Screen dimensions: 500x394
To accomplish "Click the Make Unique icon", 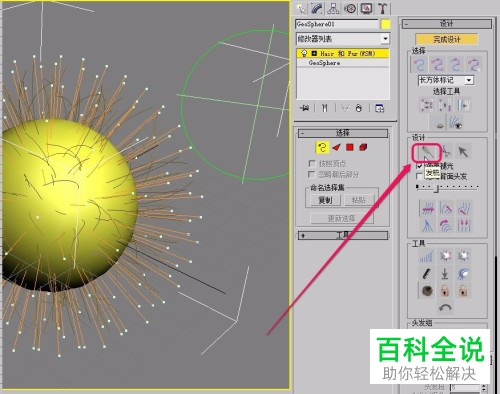I will point(345,108).
